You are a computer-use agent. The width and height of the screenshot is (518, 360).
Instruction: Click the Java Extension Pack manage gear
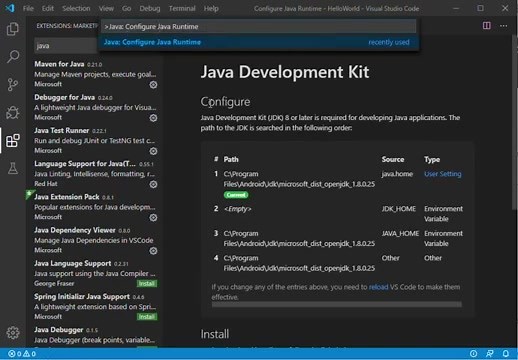point(153,218)
